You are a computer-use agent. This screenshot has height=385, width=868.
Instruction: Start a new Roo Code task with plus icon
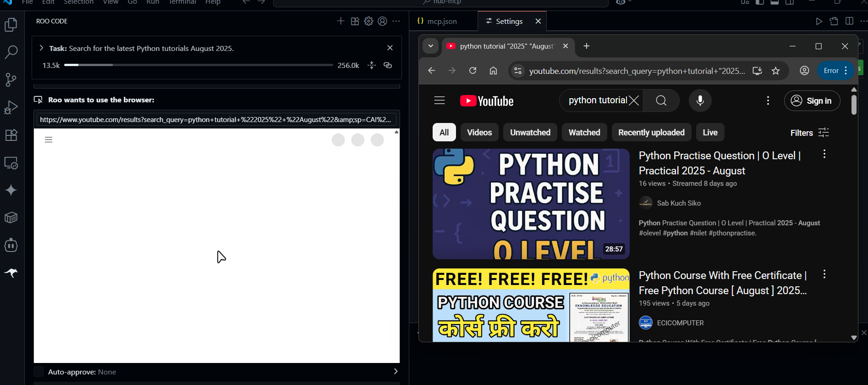341,21
